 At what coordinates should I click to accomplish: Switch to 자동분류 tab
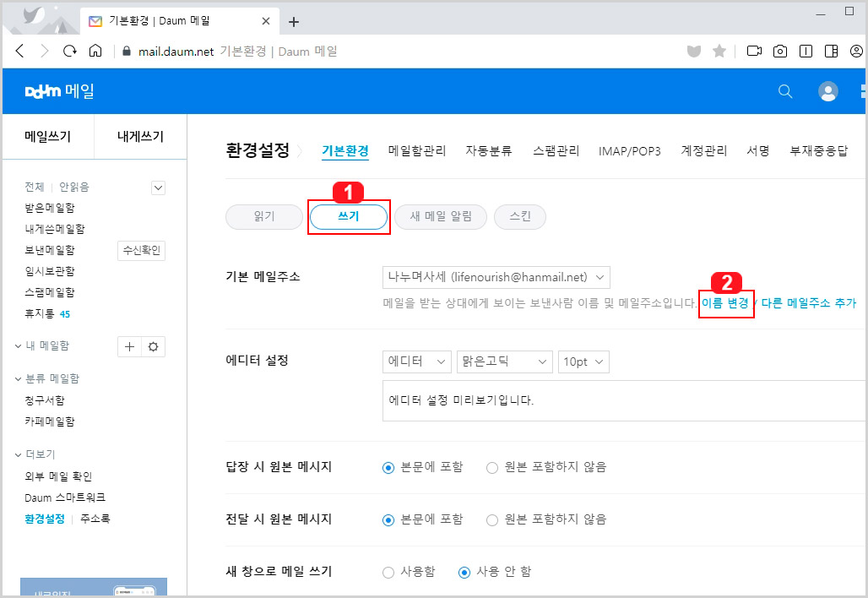click(489, 150)
